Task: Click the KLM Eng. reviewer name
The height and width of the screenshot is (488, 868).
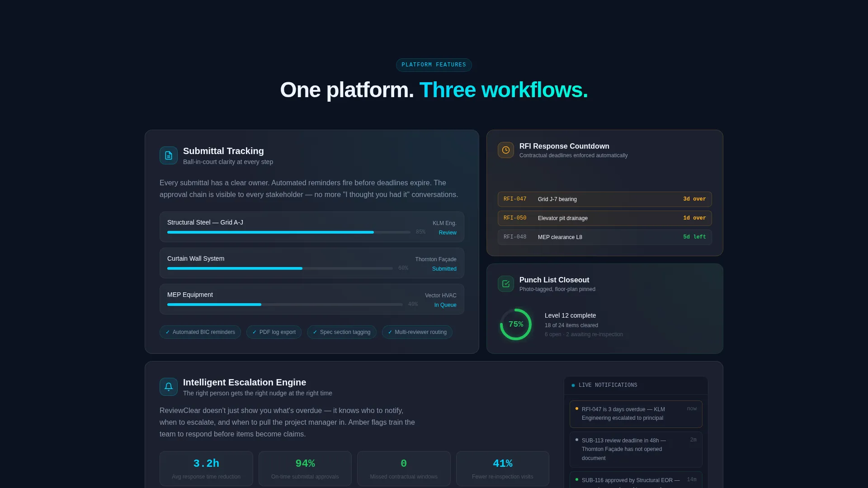Action: coord(444,223)
